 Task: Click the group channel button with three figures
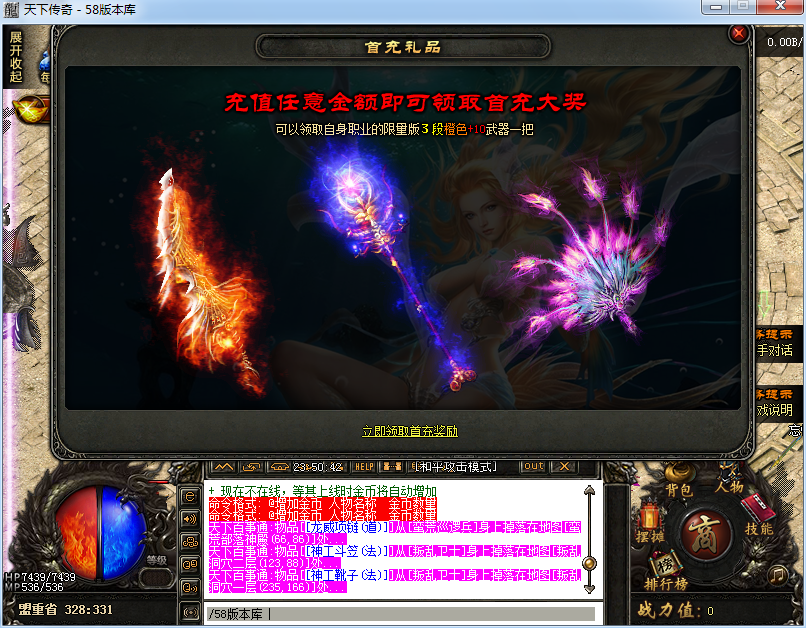click(190, 541)
